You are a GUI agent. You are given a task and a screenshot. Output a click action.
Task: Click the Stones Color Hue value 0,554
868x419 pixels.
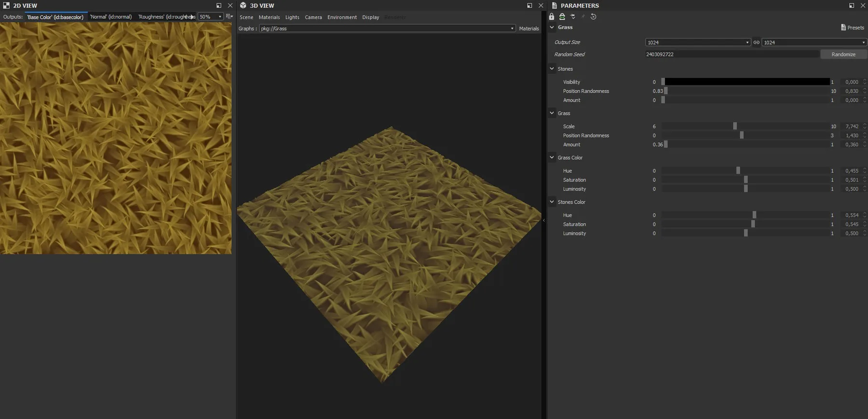[852, 215]
